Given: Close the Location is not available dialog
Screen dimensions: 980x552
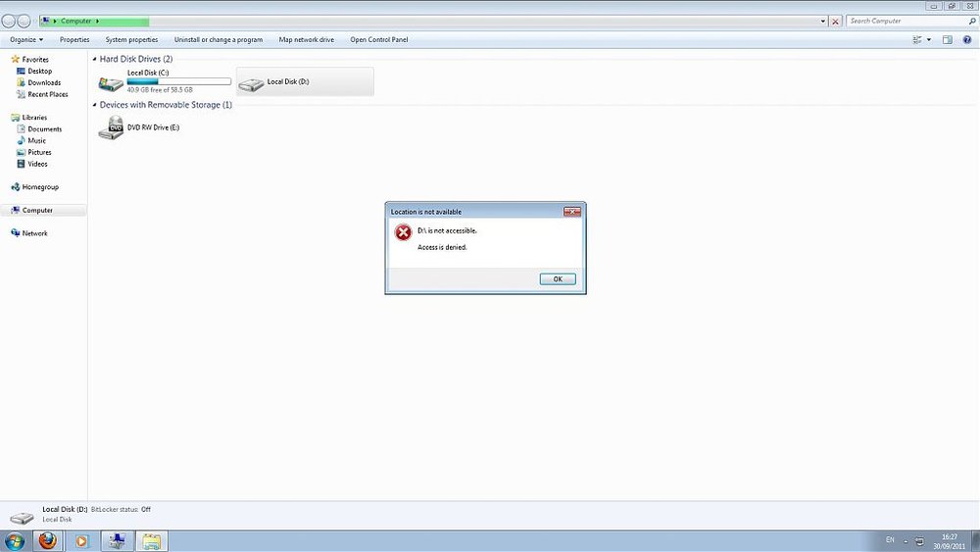Looking at the screenshot, I should (572, 212).
